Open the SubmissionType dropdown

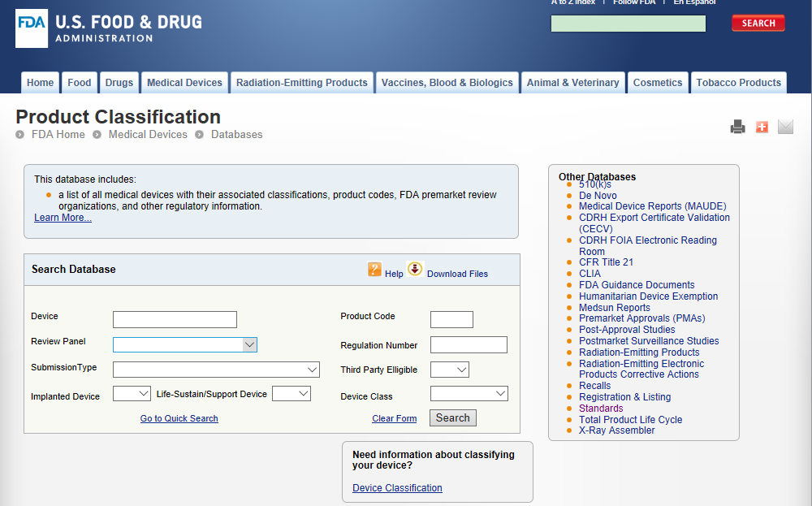pyautogui.click(x=216, y=370)
